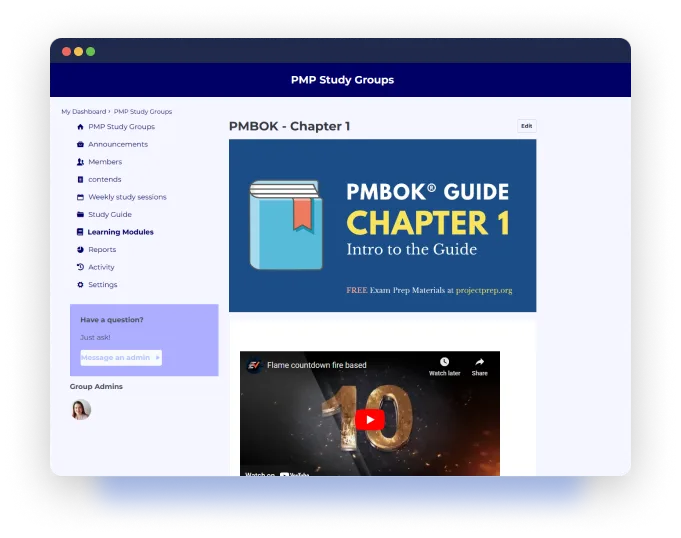Click the video channel logo icon

click(x=254, y=365)
